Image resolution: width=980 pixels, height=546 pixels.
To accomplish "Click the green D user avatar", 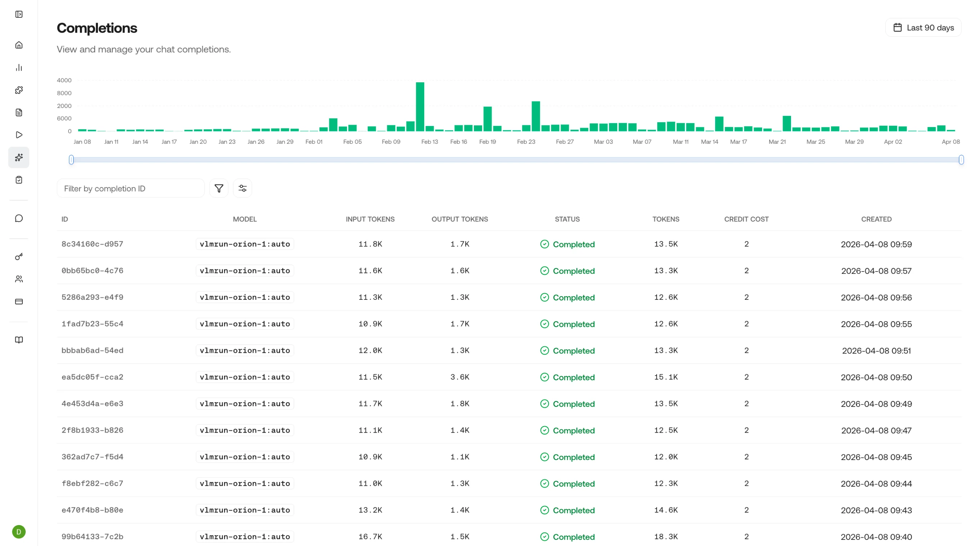I will (x=19, y=532).
